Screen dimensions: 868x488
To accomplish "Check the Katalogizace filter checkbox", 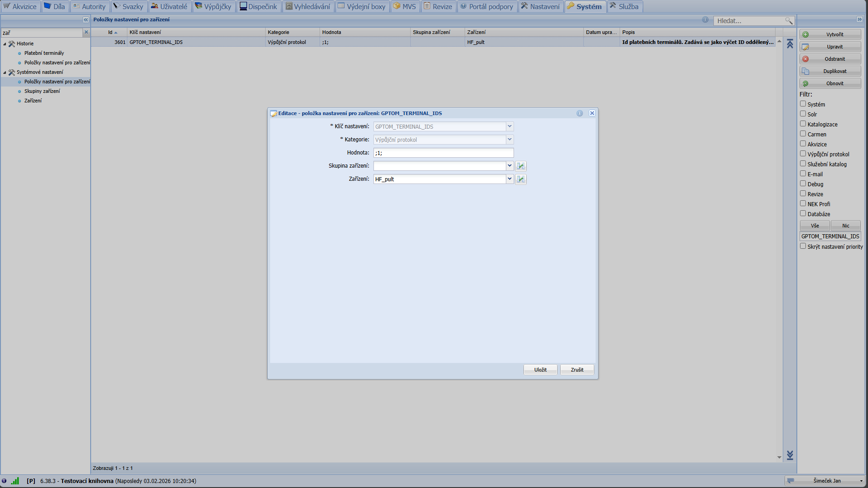I will click(x=803, y=124).
